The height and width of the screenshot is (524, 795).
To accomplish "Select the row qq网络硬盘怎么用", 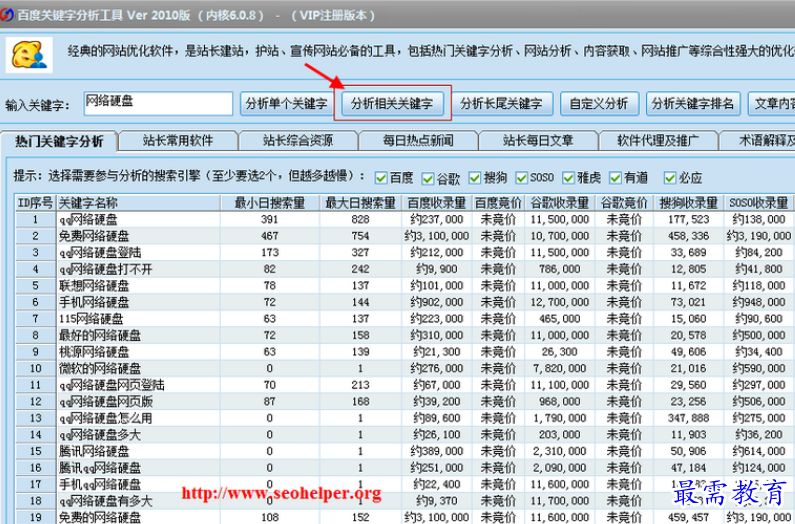I will (405, 418).
